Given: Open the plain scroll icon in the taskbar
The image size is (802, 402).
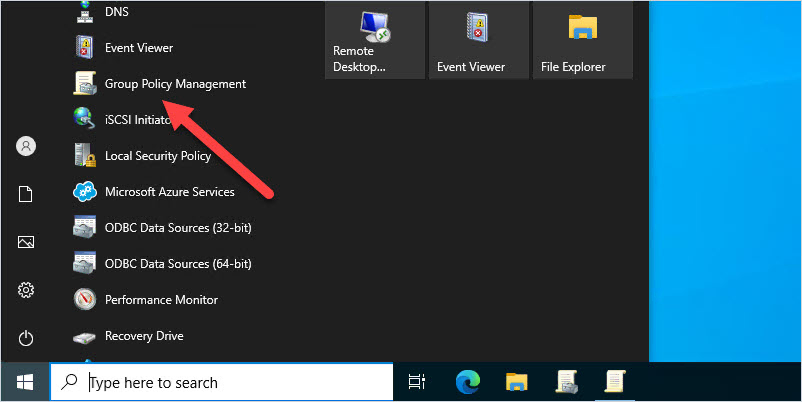Looking at the screenshot, I should tap(615, 382).
